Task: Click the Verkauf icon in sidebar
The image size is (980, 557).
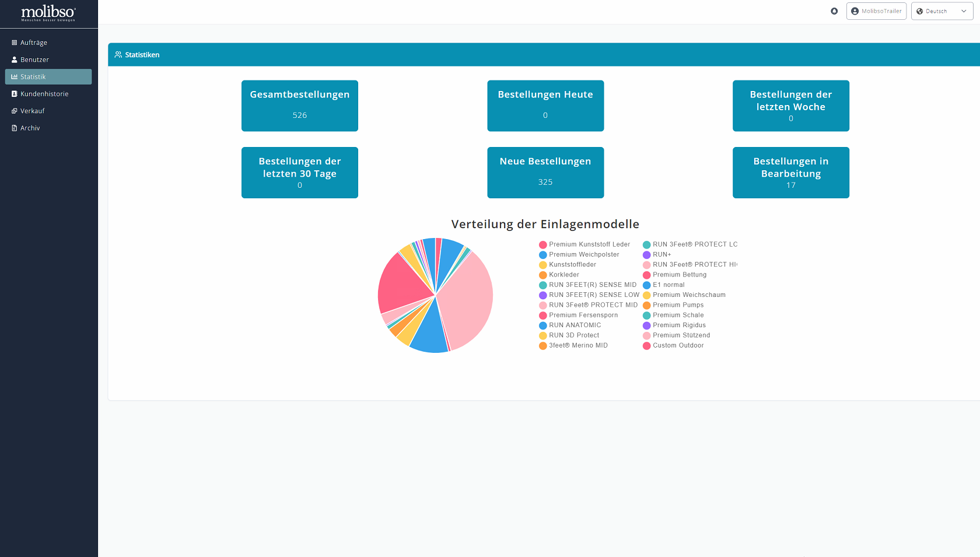Action: (x=15, y=111)
